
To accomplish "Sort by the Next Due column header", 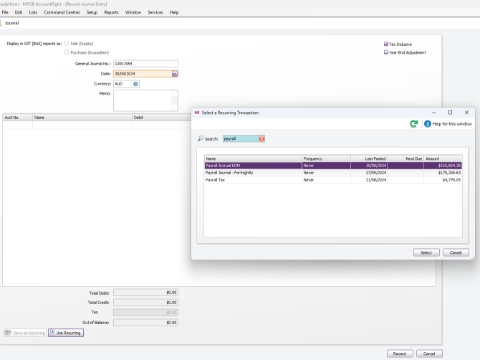I will tap(406, 159).
